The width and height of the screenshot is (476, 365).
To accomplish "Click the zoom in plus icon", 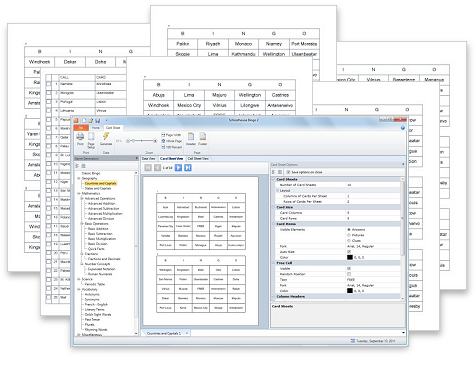I will 155,141.
